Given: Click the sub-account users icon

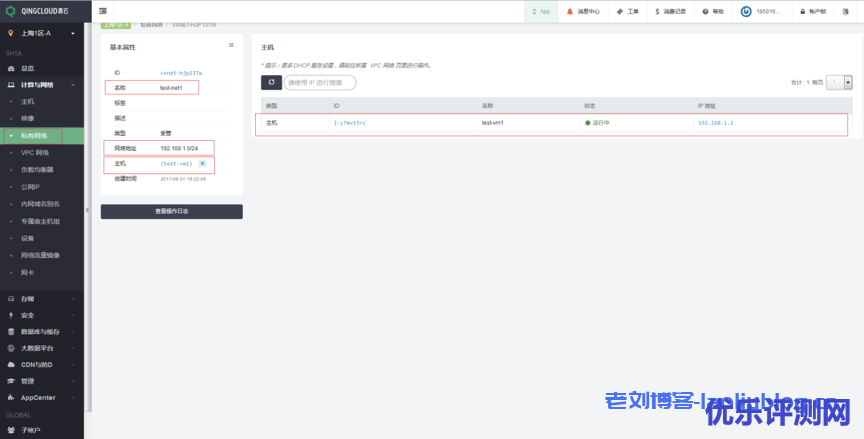Looking at the screenshot, I should pyautogui.click(x=11, y=430).
